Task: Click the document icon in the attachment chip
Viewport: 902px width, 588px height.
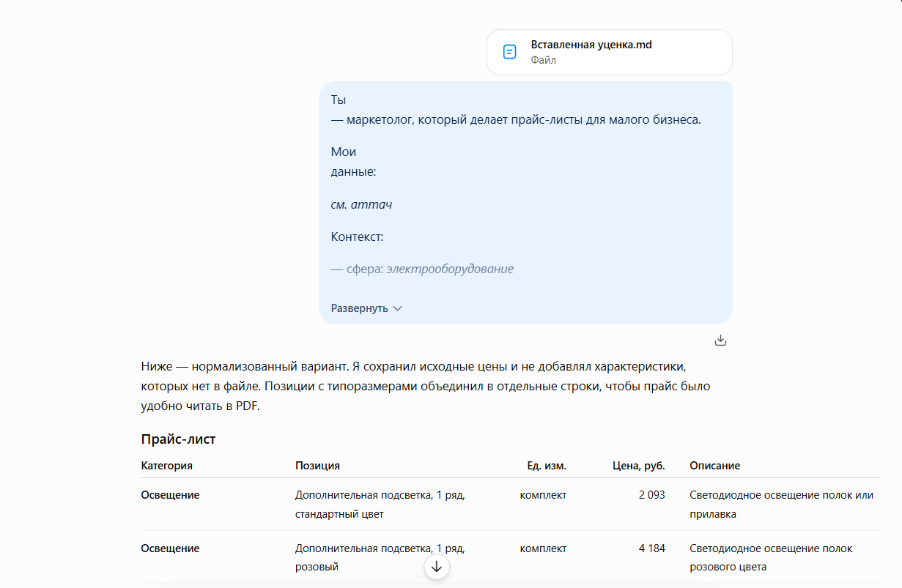Action: 509,52
